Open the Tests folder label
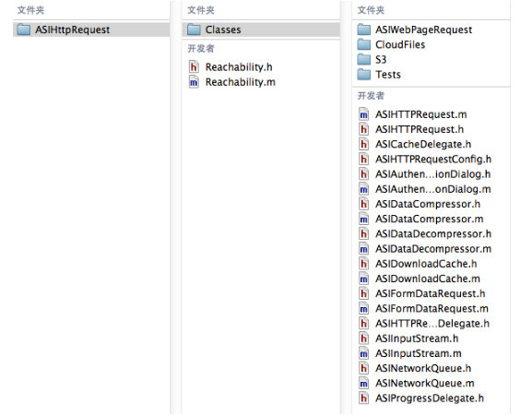 (x=388, y=75)
